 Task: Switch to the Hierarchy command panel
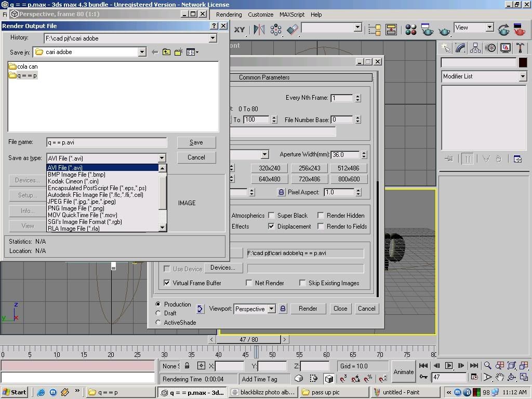(475, 48)
